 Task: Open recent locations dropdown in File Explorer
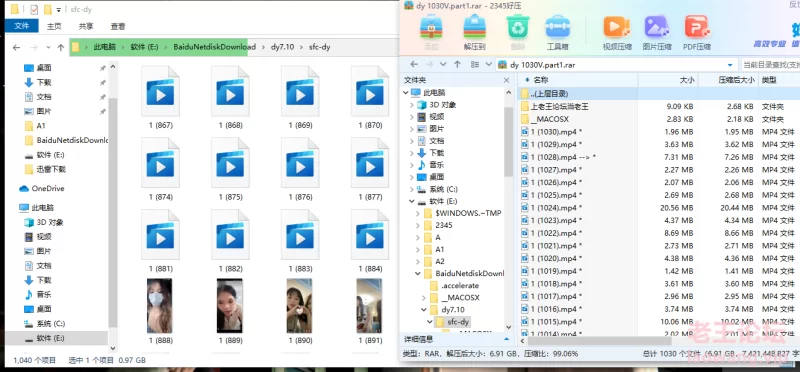click(48, 47)
